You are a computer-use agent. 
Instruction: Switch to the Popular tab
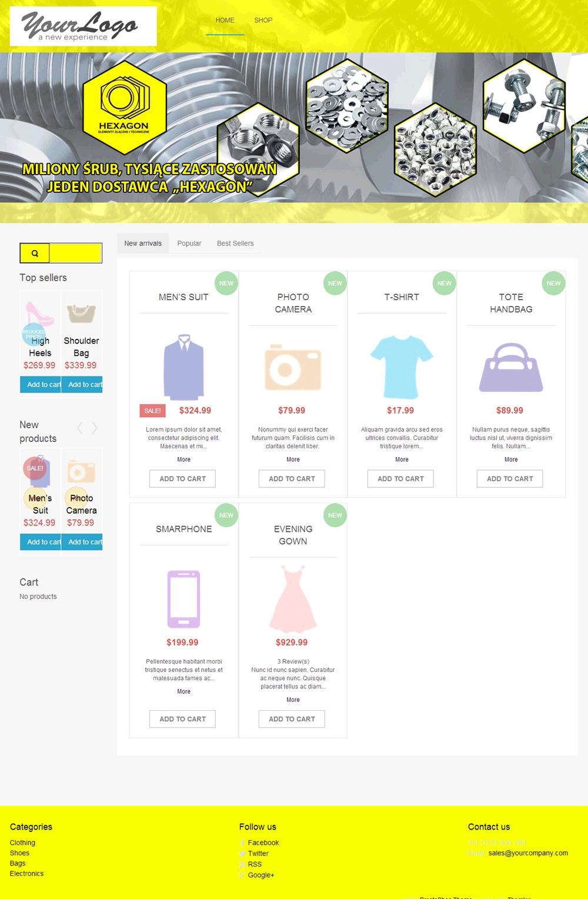[x=189, y=244]
